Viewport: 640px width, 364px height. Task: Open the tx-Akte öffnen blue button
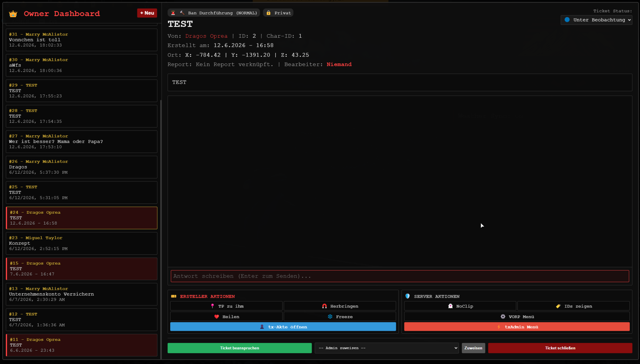click(x=283, y=327)
